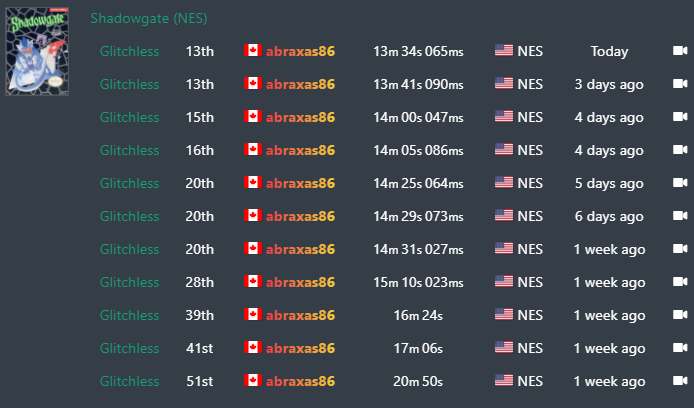This screenshot has height=408, width=694.
Task: Open abraxas86 profile on the 15th place row
Action: [300, 117]
